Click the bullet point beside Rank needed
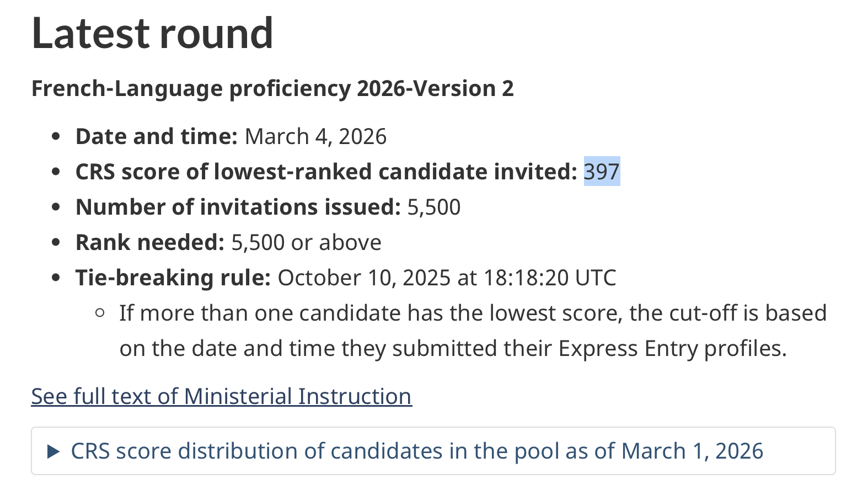The image size is (868, 500). point(56,243)
